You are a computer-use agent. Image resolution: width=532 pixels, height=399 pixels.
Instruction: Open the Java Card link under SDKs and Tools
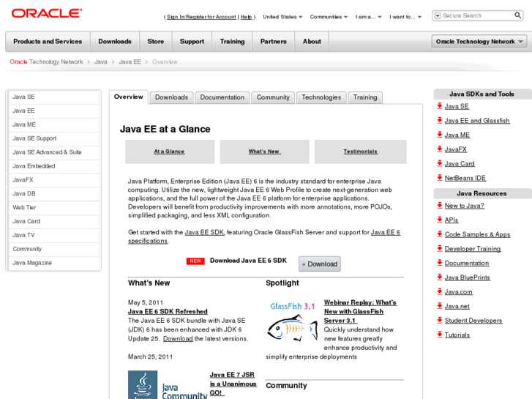click(x=460, y=164)
